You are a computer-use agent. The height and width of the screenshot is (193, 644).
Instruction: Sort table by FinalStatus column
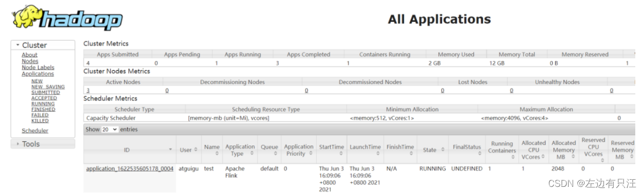[x=467, y=150]
